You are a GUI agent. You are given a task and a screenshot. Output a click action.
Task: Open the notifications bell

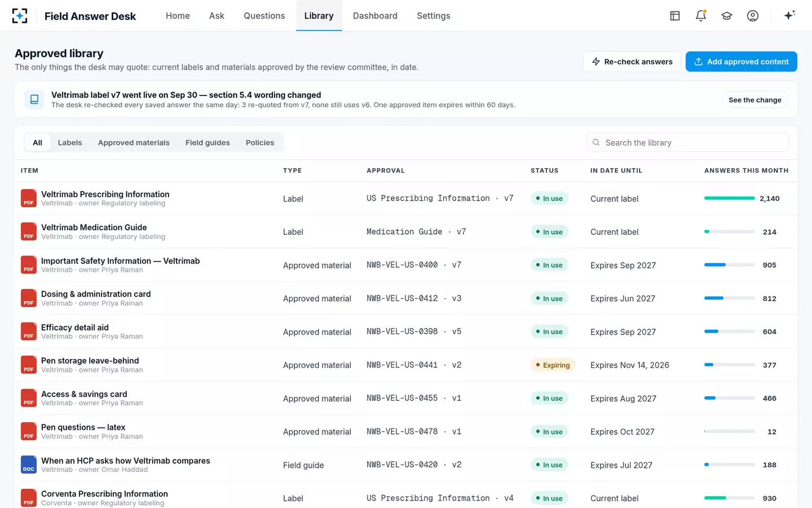(701, 16)
